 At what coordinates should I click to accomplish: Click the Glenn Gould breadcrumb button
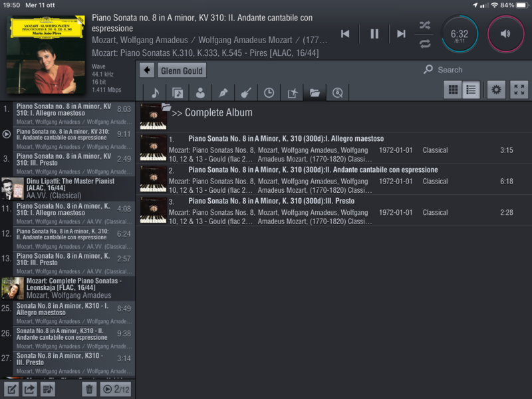click(x=182, y=70)
